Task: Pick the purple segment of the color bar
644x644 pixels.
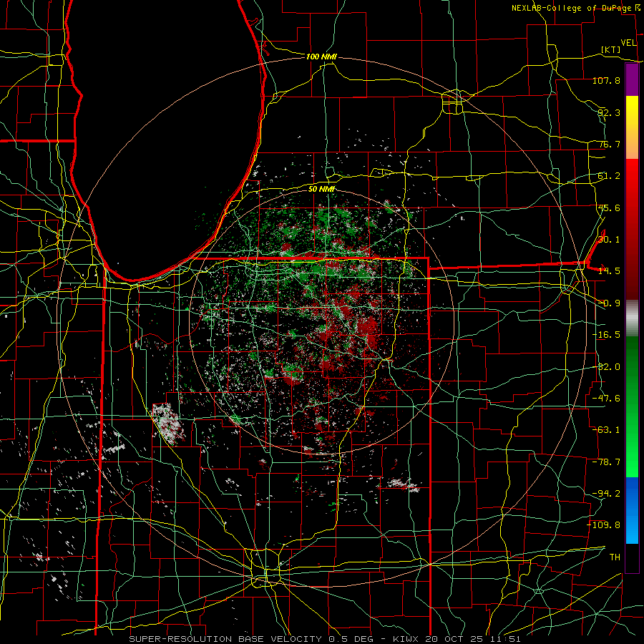Action: [632, 79]
